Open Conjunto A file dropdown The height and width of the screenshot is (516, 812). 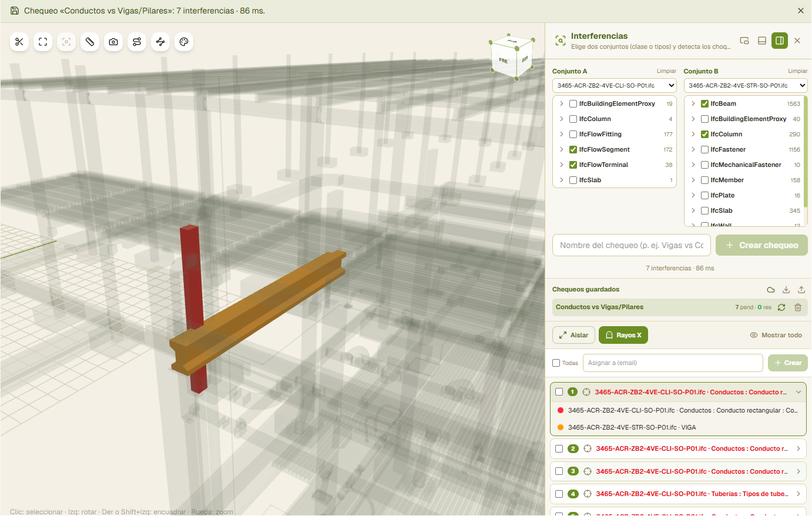tap(615, 86)
